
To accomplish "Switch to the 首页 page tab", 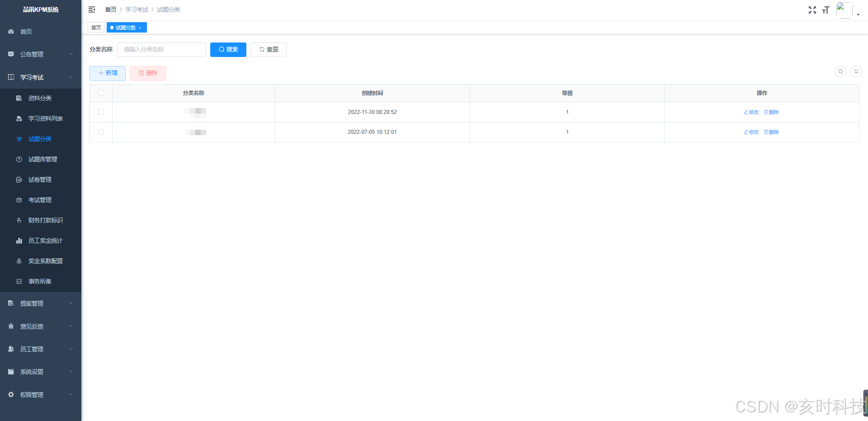I will click(x=96, y=28).
